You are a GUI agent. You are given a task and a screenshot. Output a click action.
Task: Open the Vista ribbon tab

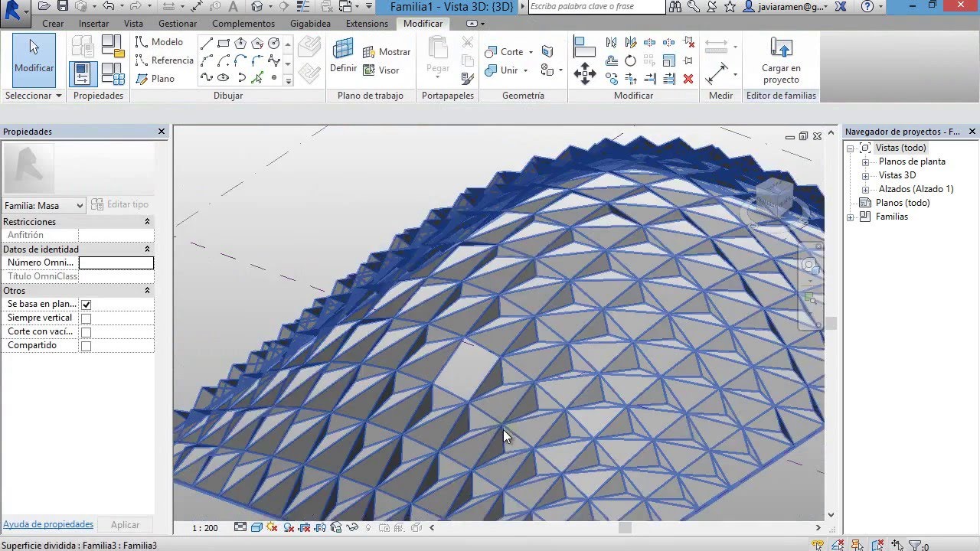point(134,24)
